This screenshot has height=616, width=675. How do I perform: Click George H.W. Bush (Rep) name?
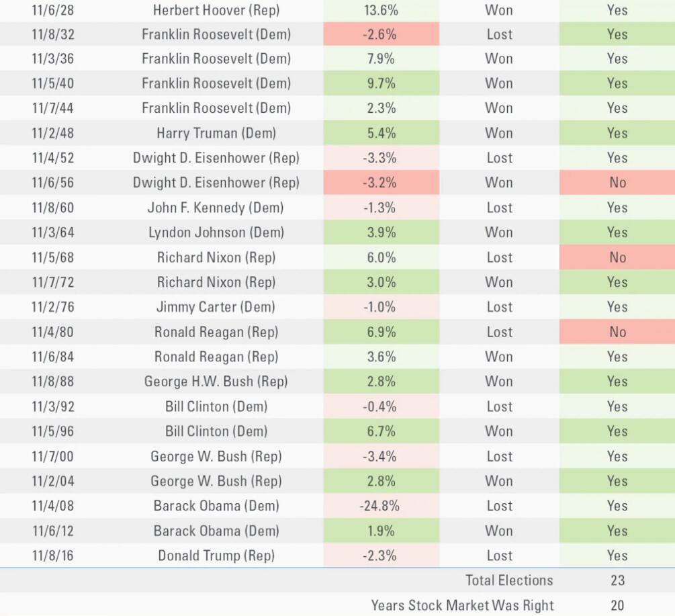(216, 382)
